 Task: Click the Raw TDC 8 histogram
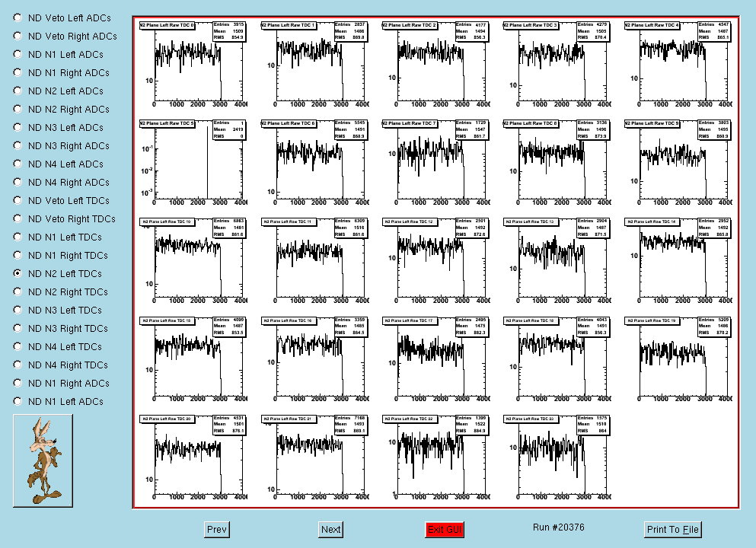click(x=557, y=162)
